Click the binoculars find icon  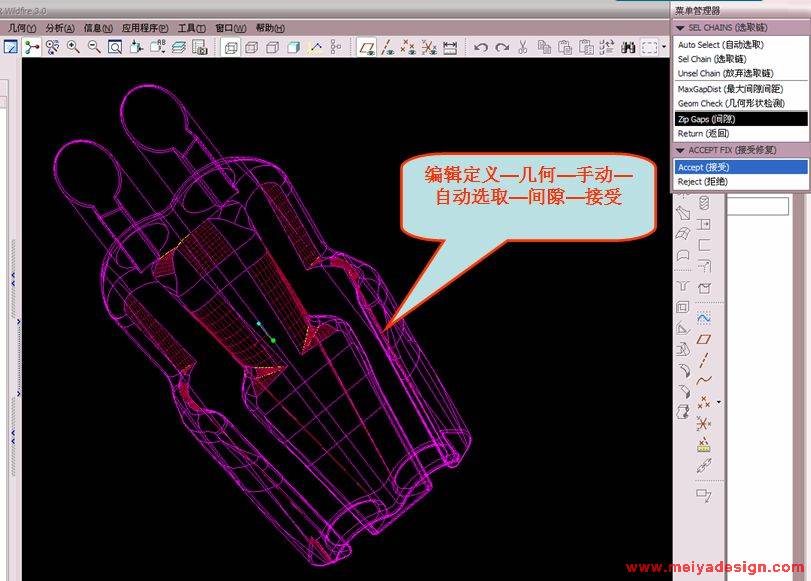point(629,47)
